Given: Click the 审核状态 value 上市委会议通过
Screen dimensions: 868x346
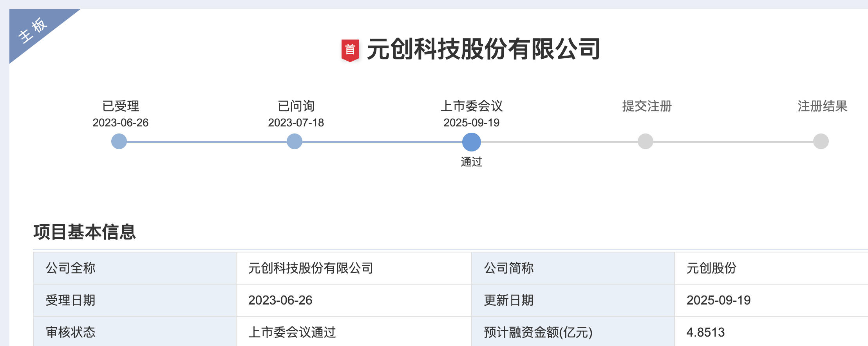Looking at the screenshot, I should coord(292,332).
